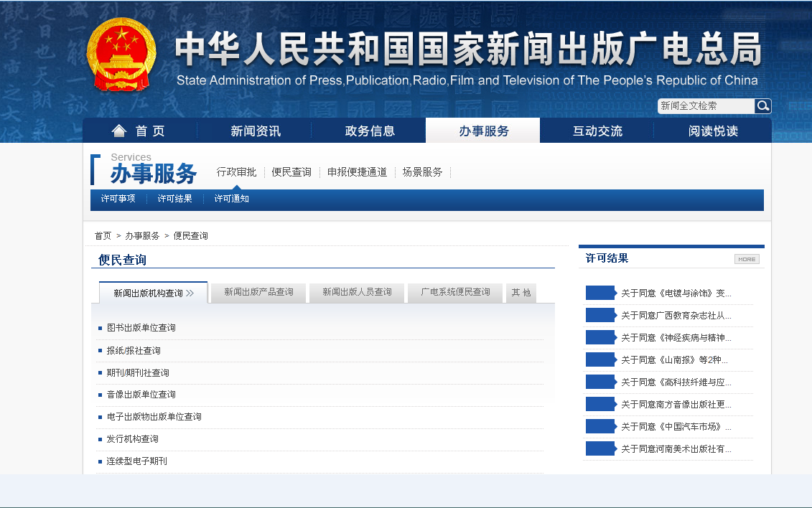
Task: Switch to 其他 tab
Action: [x=521, y=293]
